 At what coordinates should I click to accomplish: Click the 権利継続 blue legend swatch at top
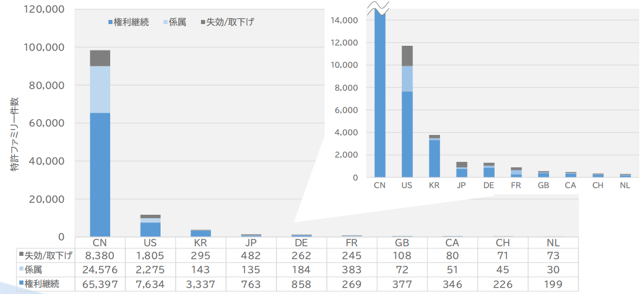[110, 22]
